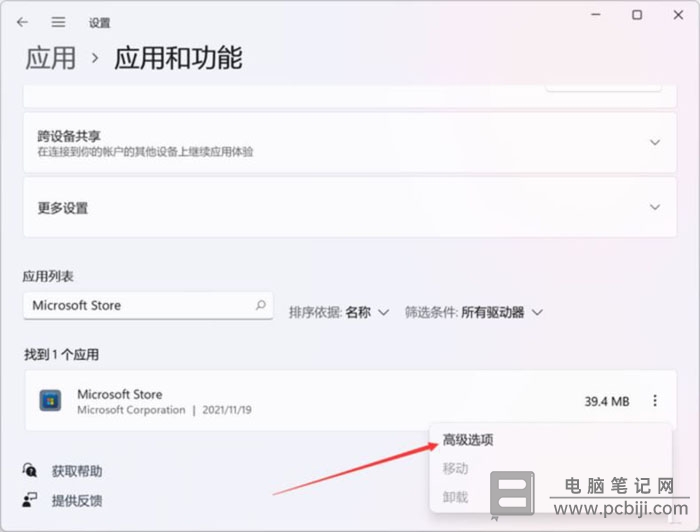700x532 pixels.
Task: Navigate to 应用 breadcrumb
Action: [50, 58]
